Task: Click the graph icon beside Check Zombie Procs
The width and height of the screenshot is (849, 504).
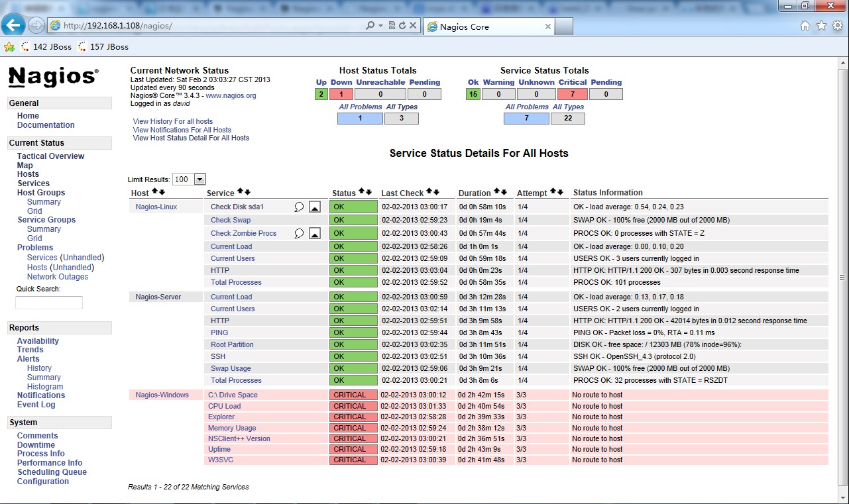Action: [x=315, y=234]
